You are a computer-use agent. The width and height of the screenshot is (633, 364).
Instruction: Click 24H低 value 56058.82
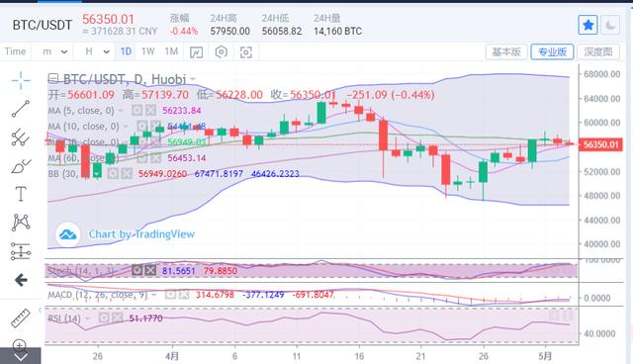pos(282,31)
